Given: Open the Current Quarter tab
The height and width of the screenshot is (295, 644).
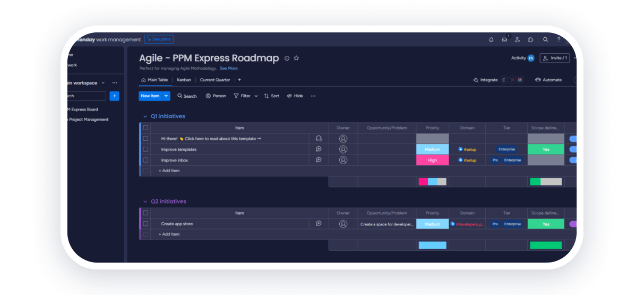Looking at the screenshot, I should click(x=215, y=80).
